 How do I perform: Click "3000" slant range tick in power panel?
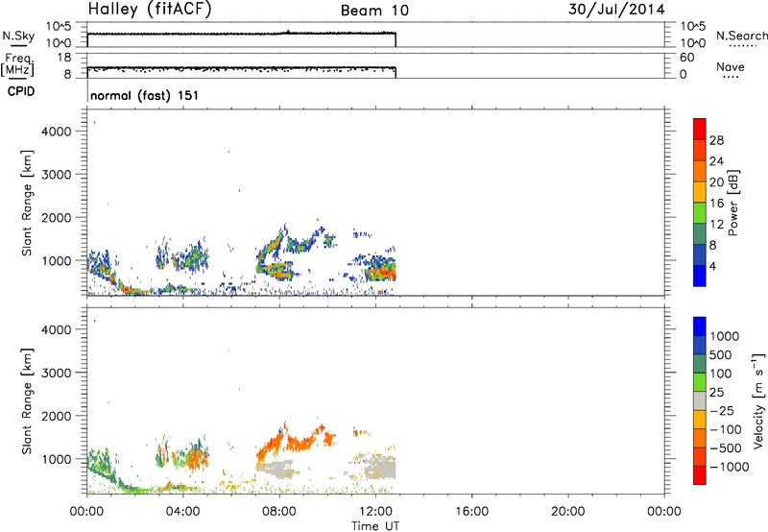coord(56,175)
